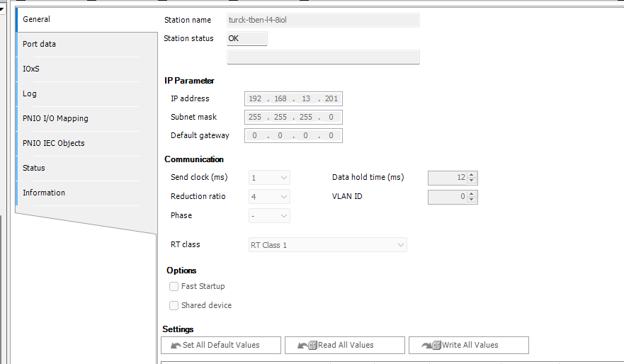Click the Options section heading
Viewport: 624px width, 364px height.
(x=181, y=271)
